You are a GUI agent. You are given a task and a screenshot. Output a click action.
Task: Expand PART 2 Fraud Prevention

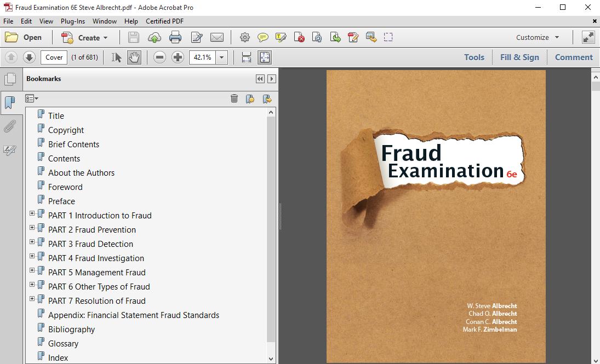point(32,228)
